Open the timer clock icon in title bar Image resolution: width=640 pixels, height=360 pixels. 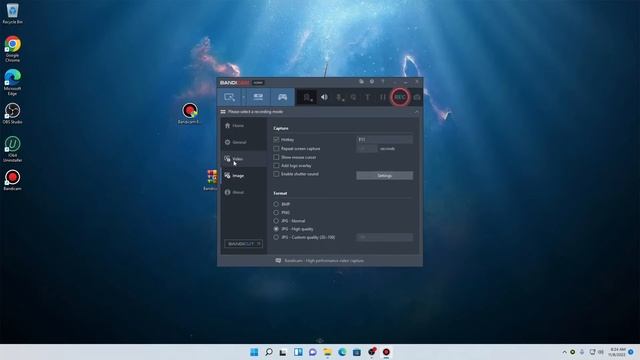click(372, 82)
